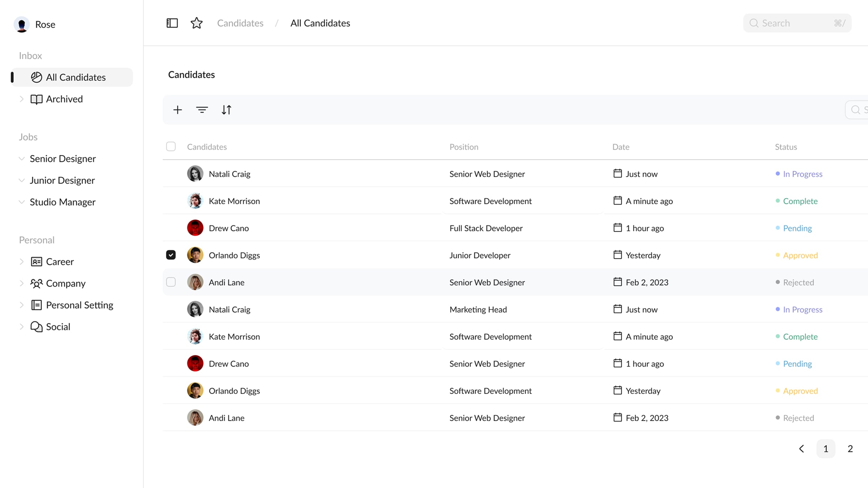868x488 pixels.
Task: Click the Archived book icon
Action: point(36,99)
